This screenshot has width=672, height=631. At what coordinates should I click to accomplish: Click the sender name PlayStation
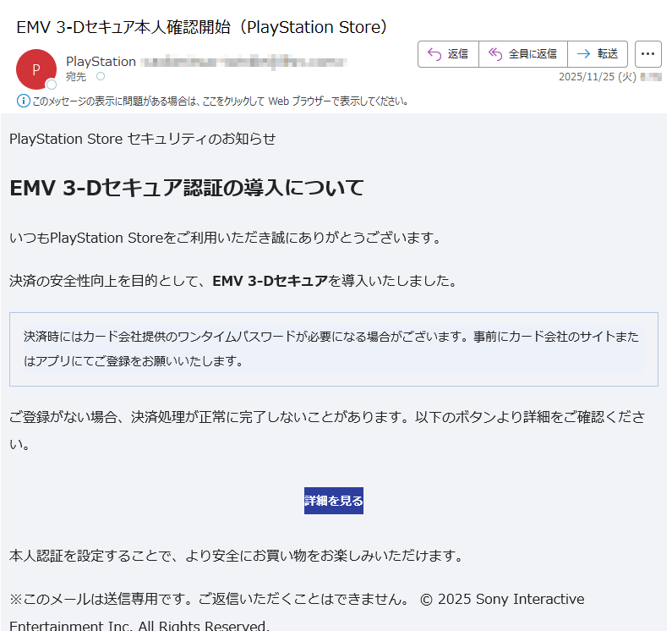pos(101,62)
